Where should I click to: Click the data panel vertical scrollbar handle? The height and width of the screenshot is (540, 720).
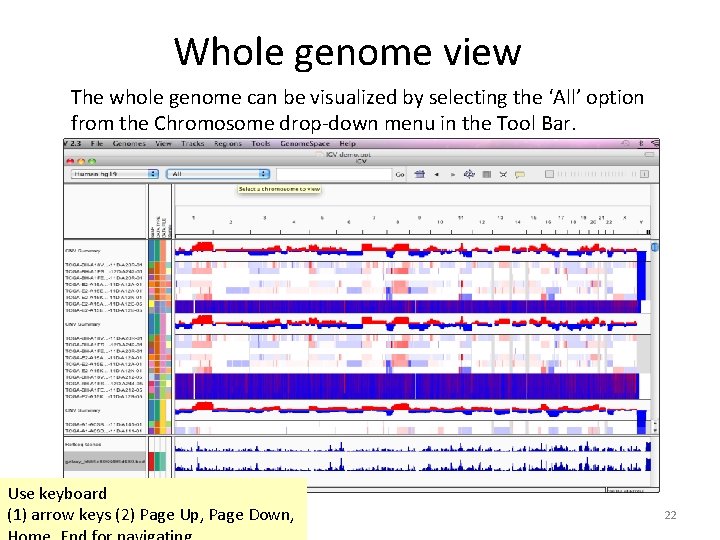[654, 247]
